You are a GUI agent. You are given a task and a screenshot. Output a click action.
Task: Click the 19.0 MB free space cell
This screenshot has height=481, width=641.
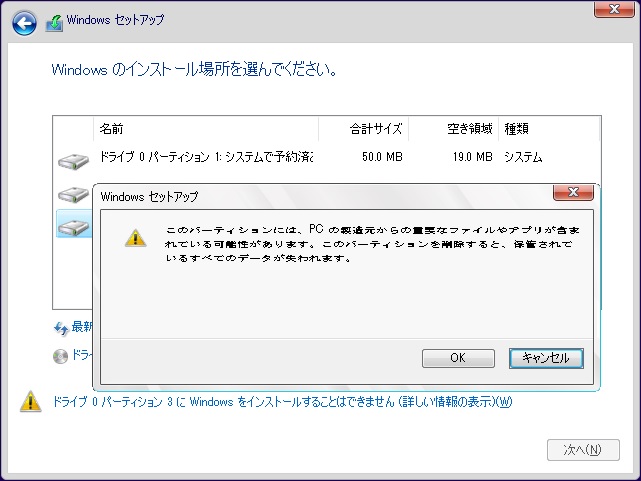[473, 157]
